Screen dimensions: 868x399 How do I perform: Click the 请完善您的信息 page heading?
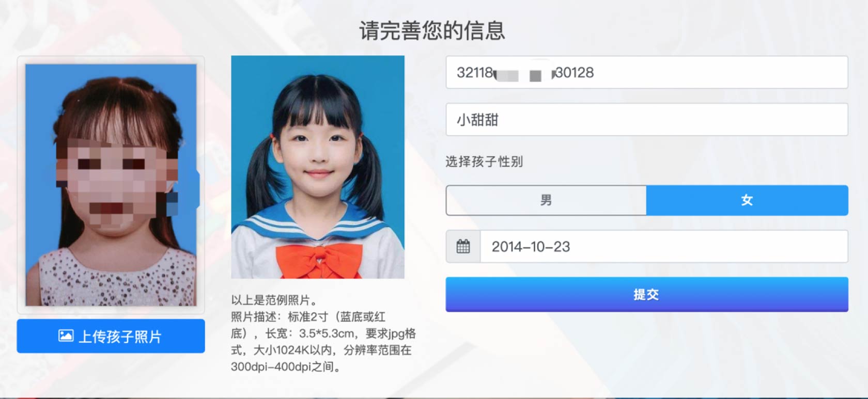(432, 30)
